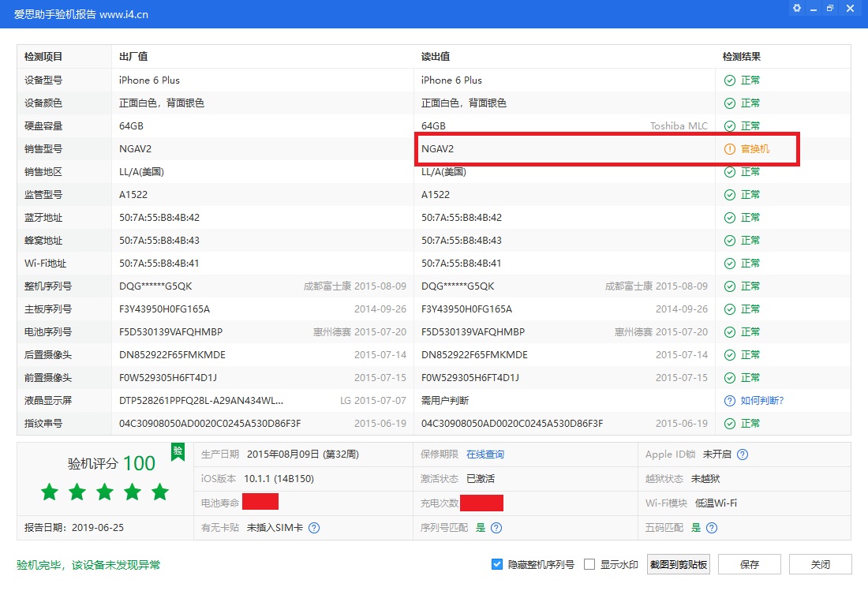Click factory mainboard serial F3Y43950H0FG165A
This screenshot has width=868, height=591.
pos(164,309)
